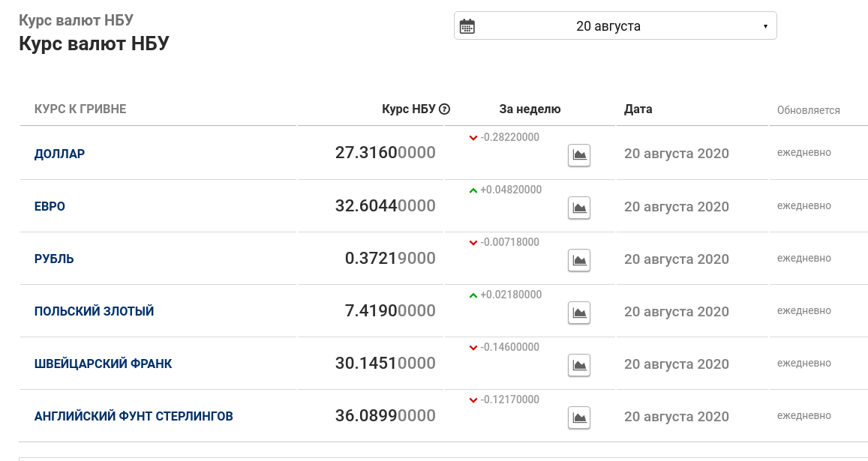The height and width of the screenshot is (461, 868).
Task: Click the green up arrow in the Евро row
Action: 473,190
